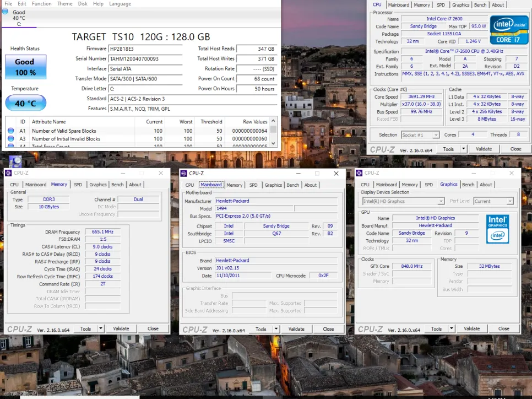Select the About tab in the Mainboard CPU-Z window
This screenshot has height=399, width=532.
click(311, 185)
